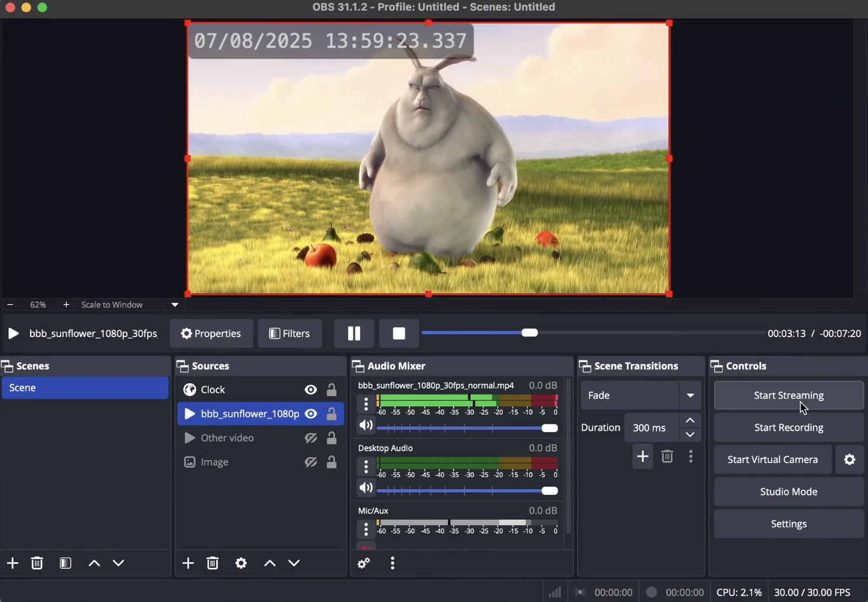Open the Filters for selected source
This screenshot has width=868, height=602.
pos(290,334)
